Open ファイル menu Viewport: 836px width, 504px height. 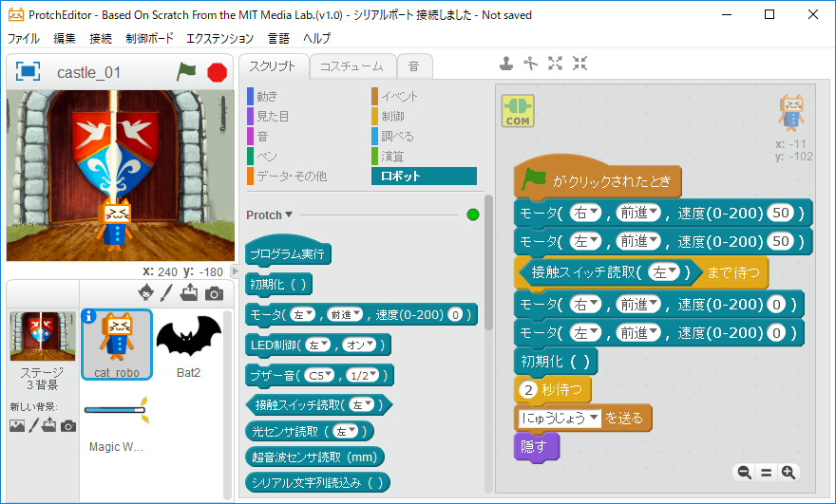click(24, 38)
